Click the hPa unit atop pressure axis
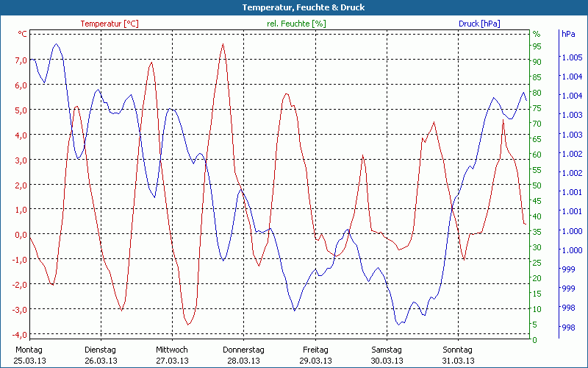The width and height of the screenshot is (588, 368). (x=567, y=34)
